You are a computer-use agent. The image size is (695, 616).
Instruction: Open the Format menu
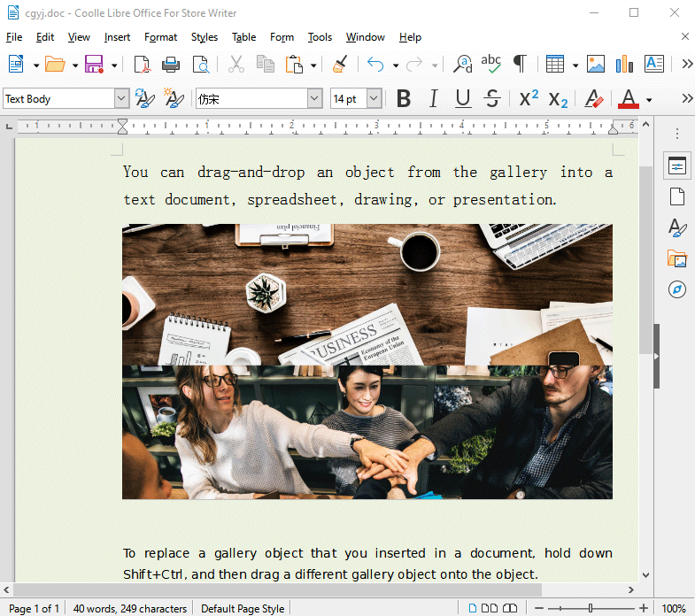(160, 37)
